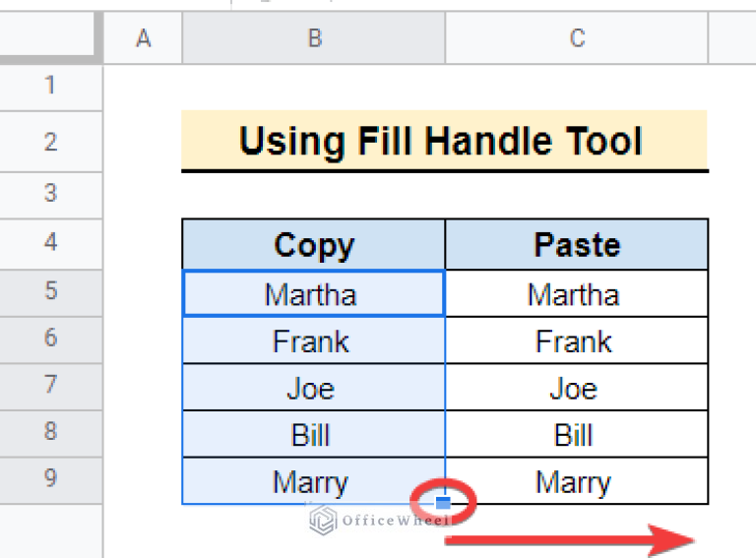
Task: Select row 7 header
Action: click(50, 386)
